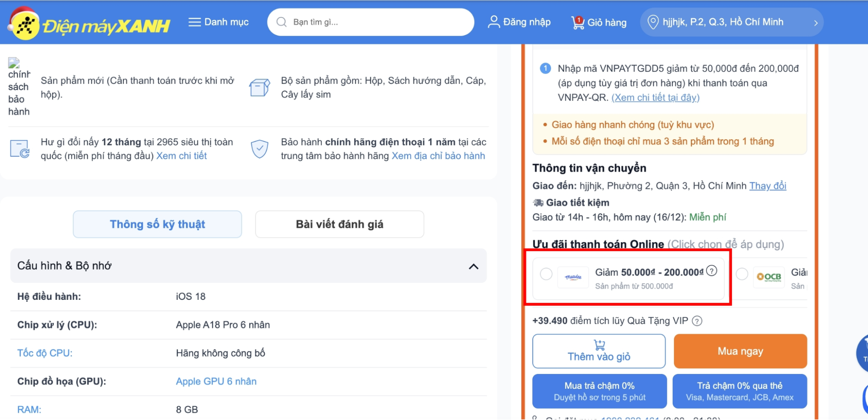Click the Đăng nhập user icon
Image resolution: width=868 pixels, height=420 pixels.
pyautogui.click(x=494, y=22)
